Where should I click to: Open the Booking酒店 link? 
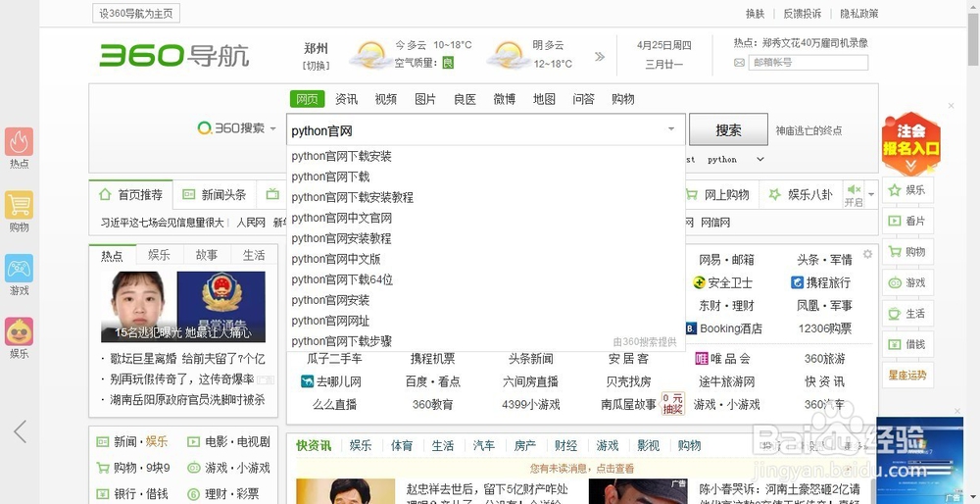(x=724, y=328)
